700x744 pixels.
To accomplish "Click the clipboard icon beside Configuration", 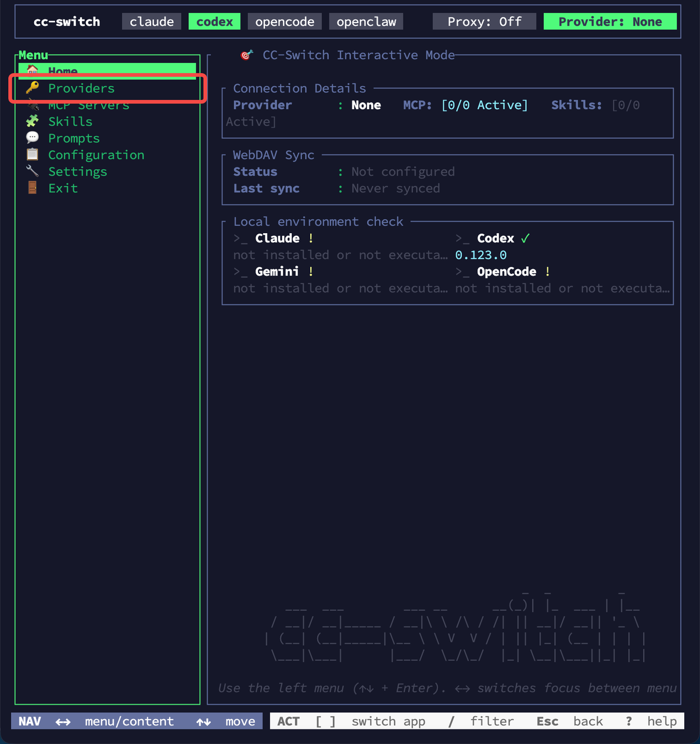I will (x=33, y=155).
